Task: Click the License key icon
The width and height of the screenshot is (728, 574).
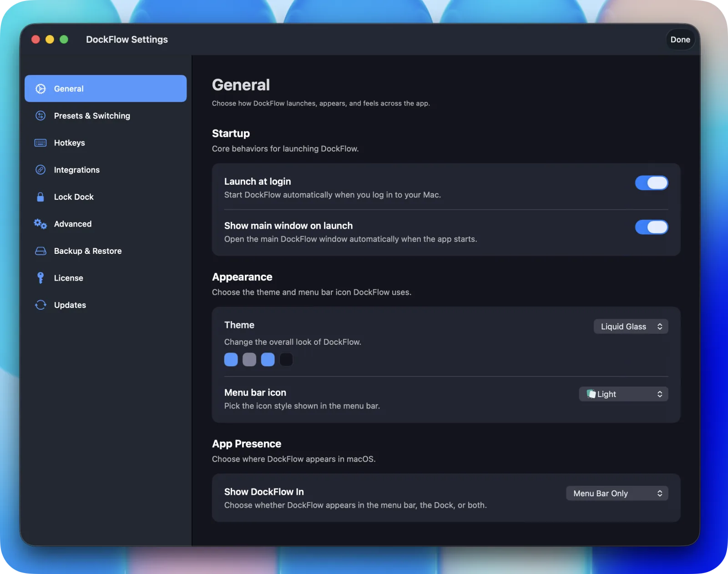Action: pyautogui.click(x=40, y=278)
